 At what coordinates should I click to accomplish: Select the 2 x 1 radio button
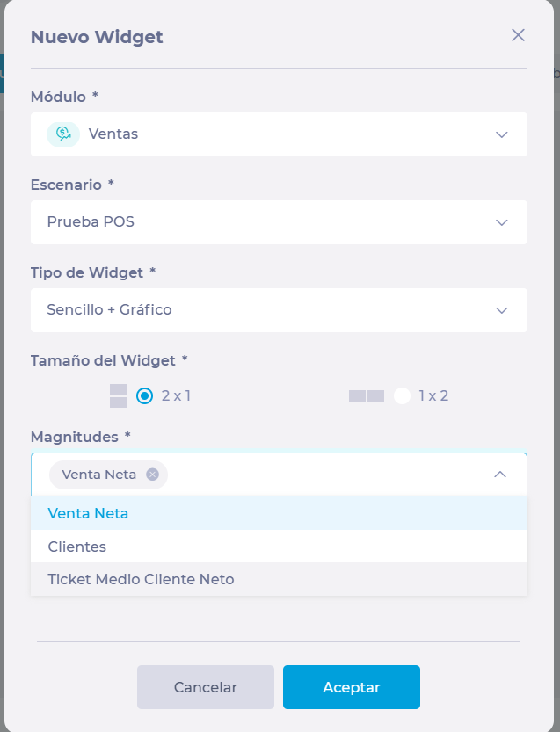pyautogui.click(x=144, y=395)
